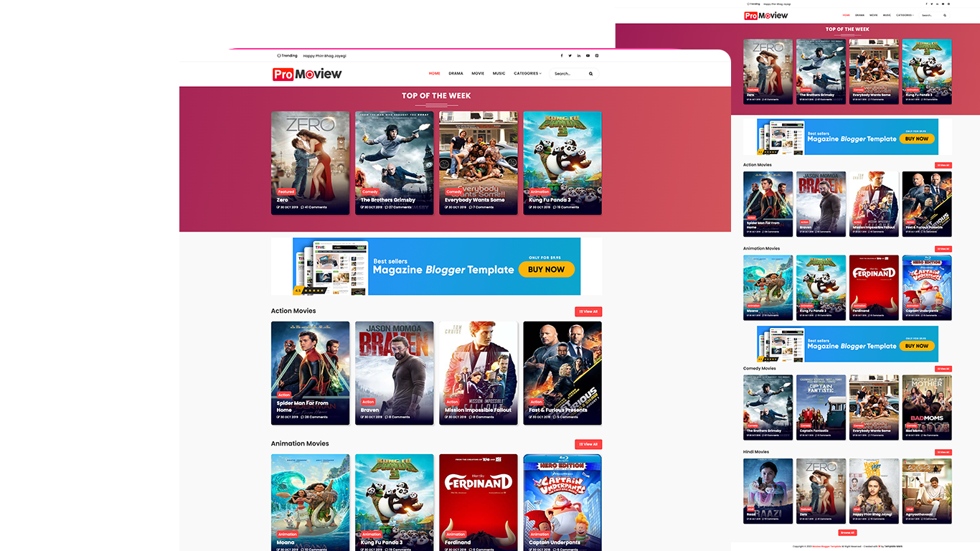This screenshot has width=980, height=551.
Task: Expand Categories dropdown in small right preview
Action: pos(905,15)
